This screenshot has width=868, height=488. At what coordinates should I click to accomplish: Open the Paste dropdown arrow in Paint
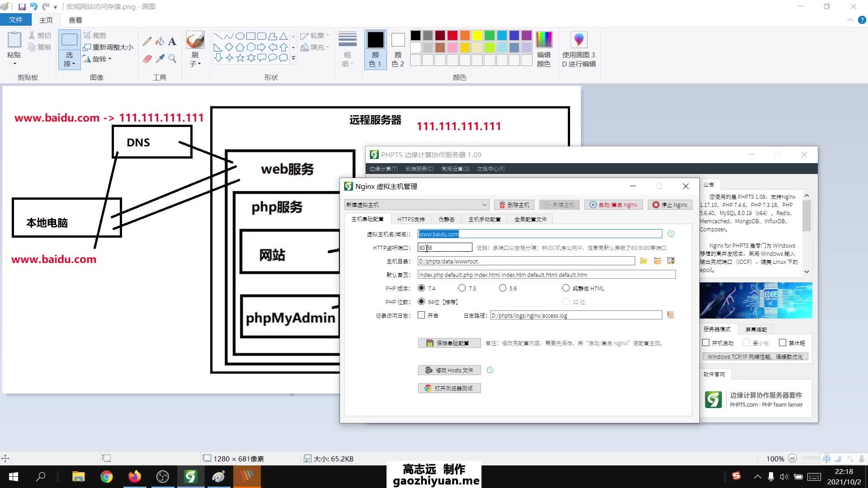point(14,64)
